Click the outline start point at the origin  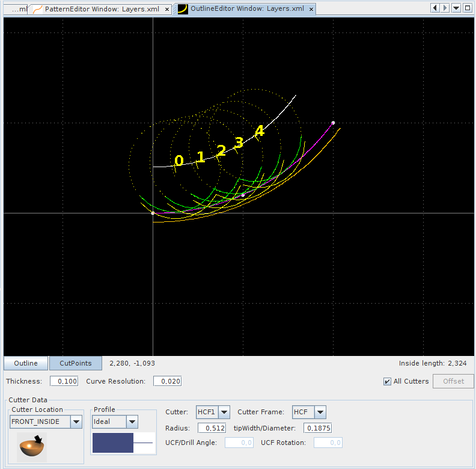click(153, 213)
